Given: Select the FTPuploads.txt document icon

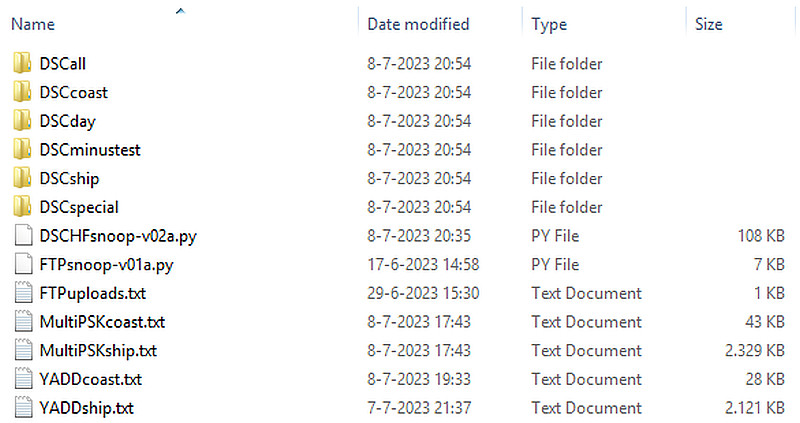Looking at the screenshot, I should tap(24, 293).
